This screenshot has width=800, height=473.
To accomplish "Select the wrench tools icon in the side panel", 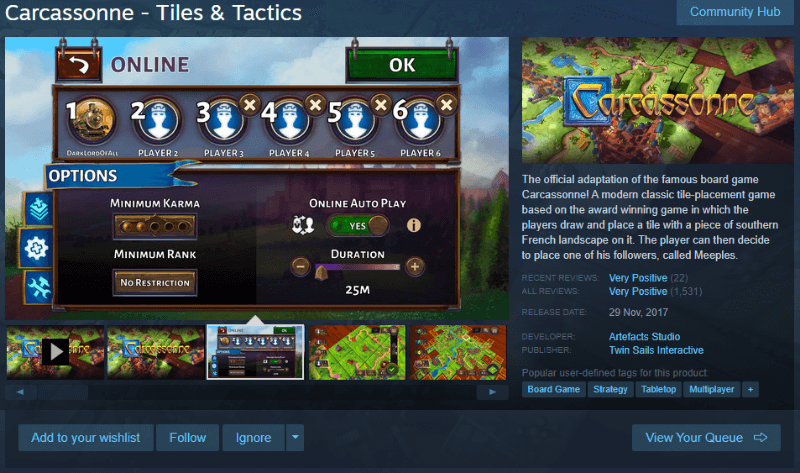I will coord(39,287).
